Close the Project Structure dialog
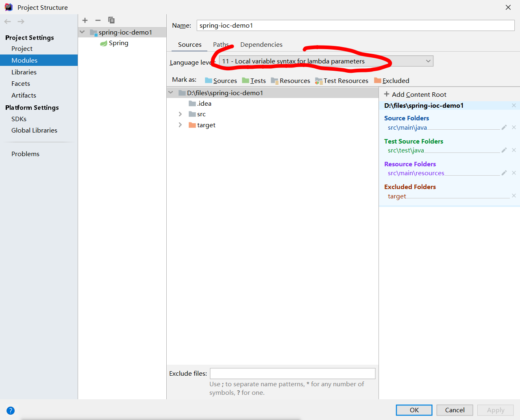Screen dimensions: 520x420 pyautogui.click(x=508, y=7)
